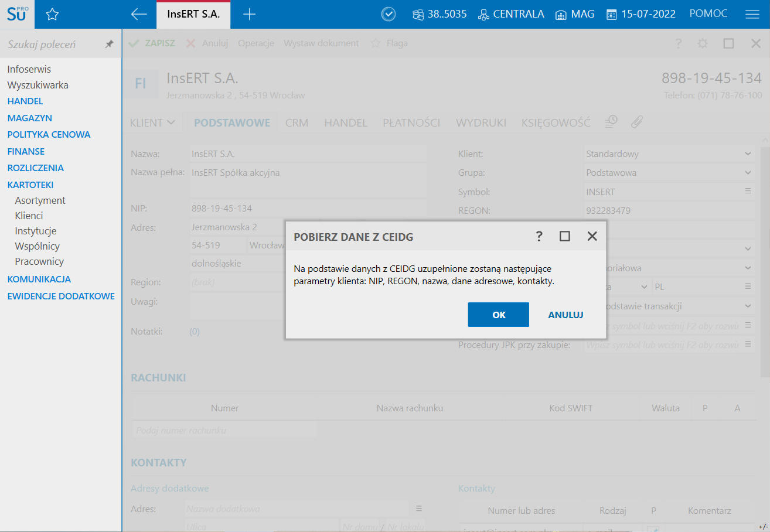Image resolution: width=770 pixels, height=532 pixels.
Task: Open Pracownicy under KARTOTEKI
Action: coord(39,261)
